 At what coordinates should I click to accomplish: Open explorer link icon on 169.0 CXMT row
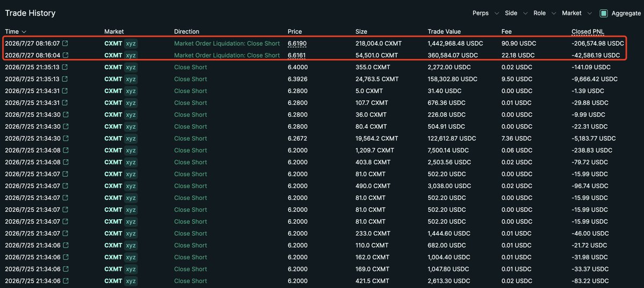click(x=65, y=269)
